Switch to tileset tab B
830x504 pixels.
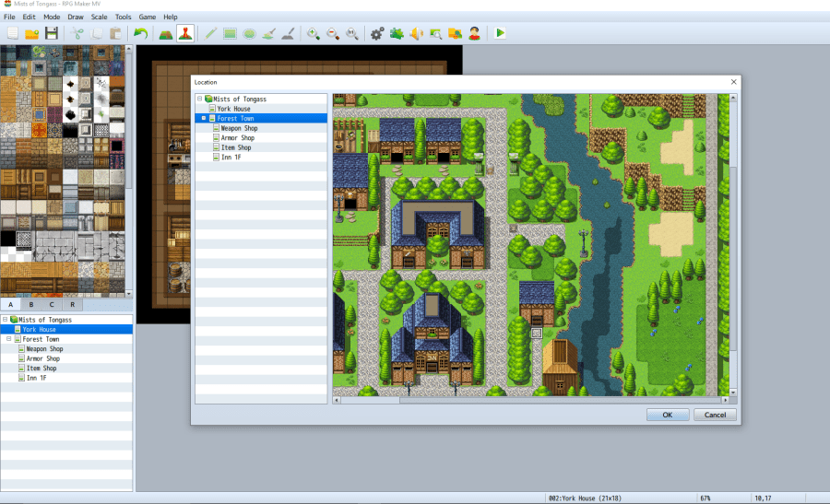point(30,304)
